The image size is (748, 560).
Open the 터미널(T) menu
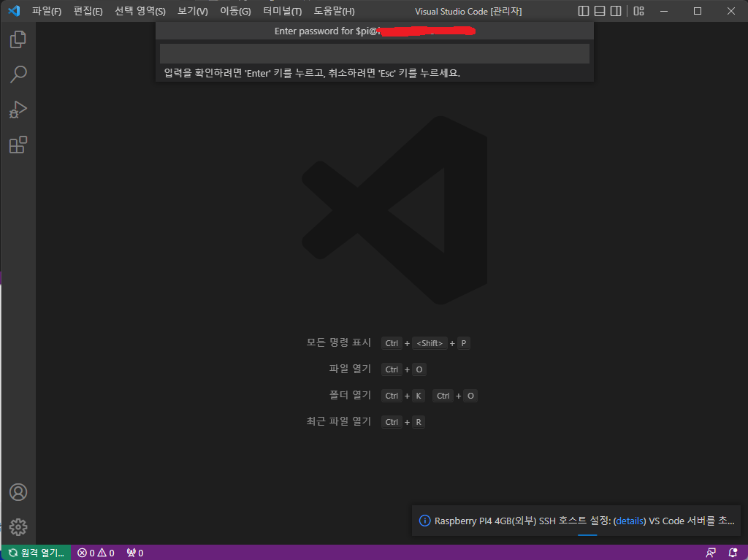283,11
